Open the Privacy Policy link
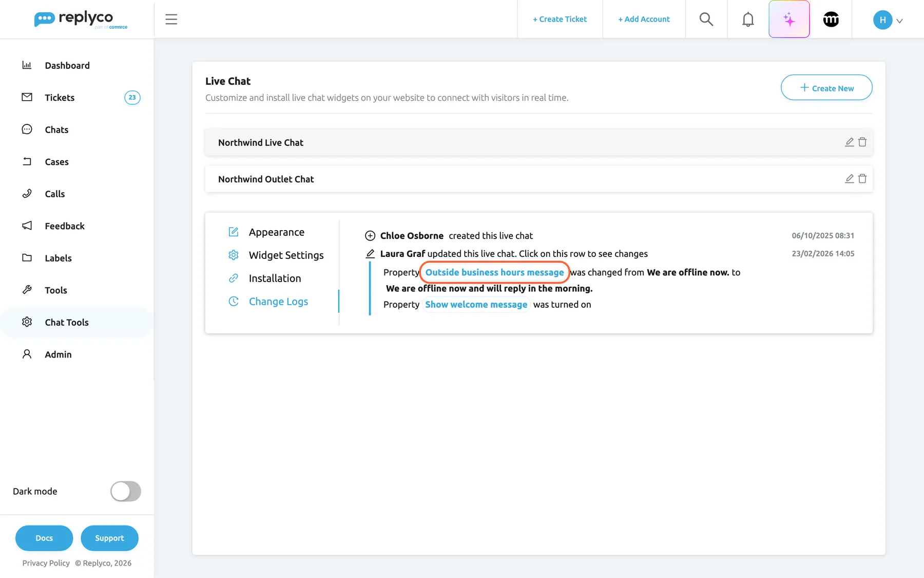 pyautogui.click(x=46, y=563)
